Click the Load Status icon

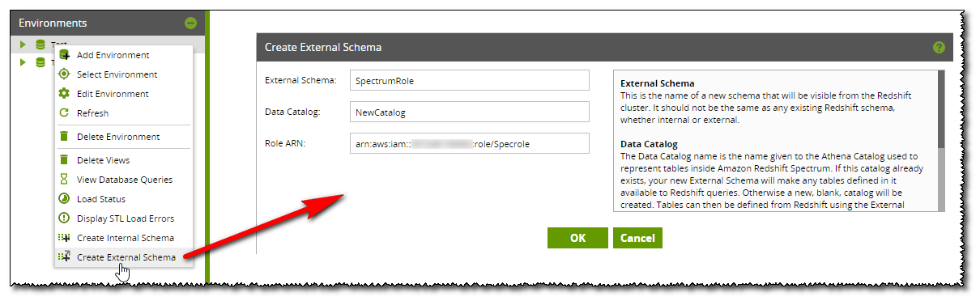pyautogui.click(x=64, y=199)
